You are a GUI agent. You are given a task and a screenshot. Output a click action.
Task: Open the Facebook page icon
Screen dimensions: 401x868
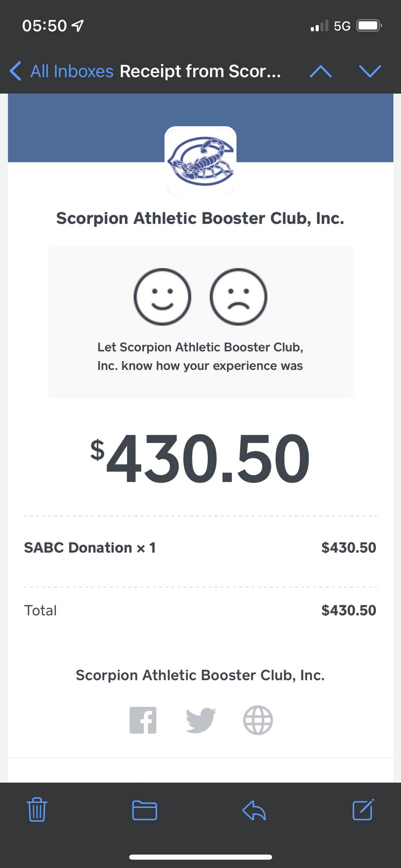click(143, 720)
